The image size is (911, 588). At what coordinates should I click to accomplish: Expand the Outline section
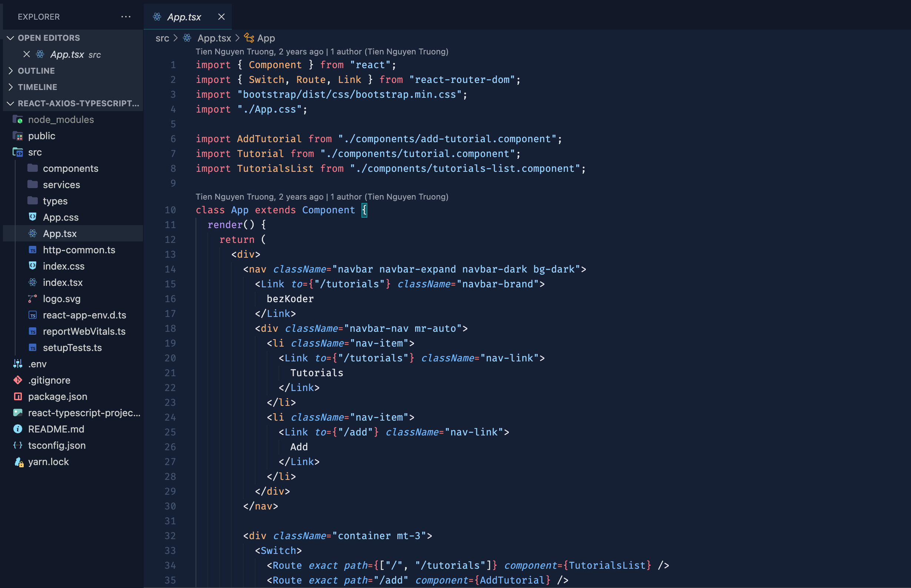coord(11,71)
